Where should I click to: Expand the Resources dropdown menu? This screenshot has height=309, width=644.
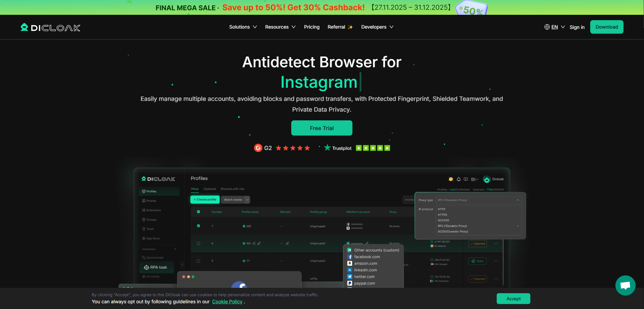point(280,27)
